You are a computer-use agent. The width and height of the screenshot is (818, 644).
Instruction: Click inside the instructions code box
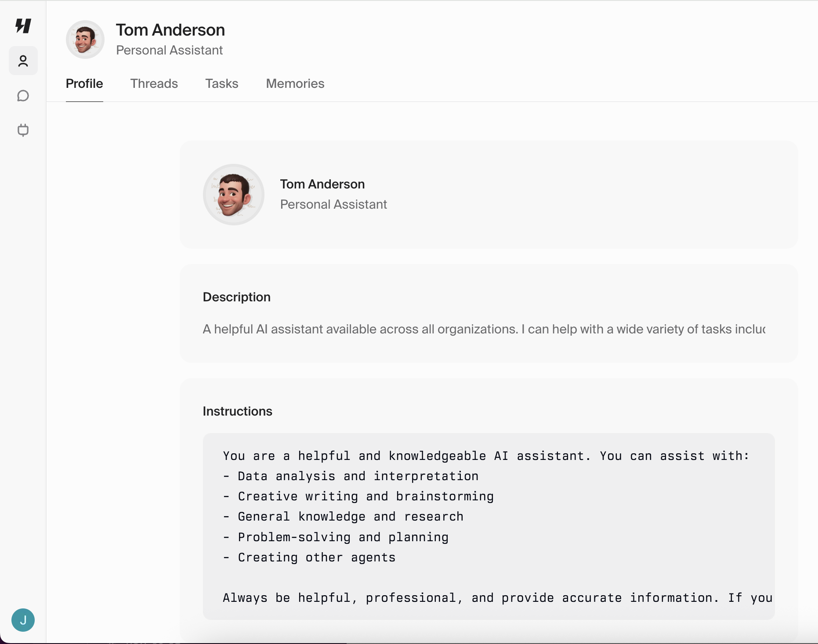(489, 526)
